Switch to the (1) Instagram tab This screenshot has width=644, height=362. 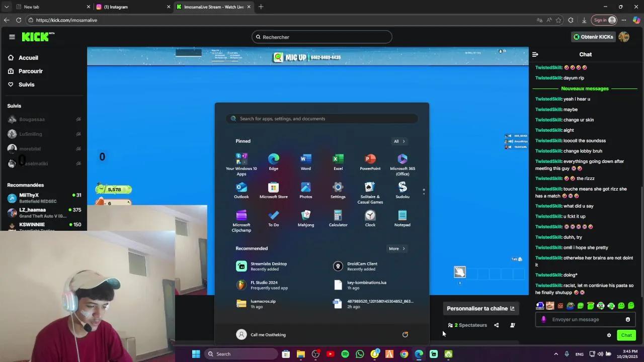pos(133,7)
